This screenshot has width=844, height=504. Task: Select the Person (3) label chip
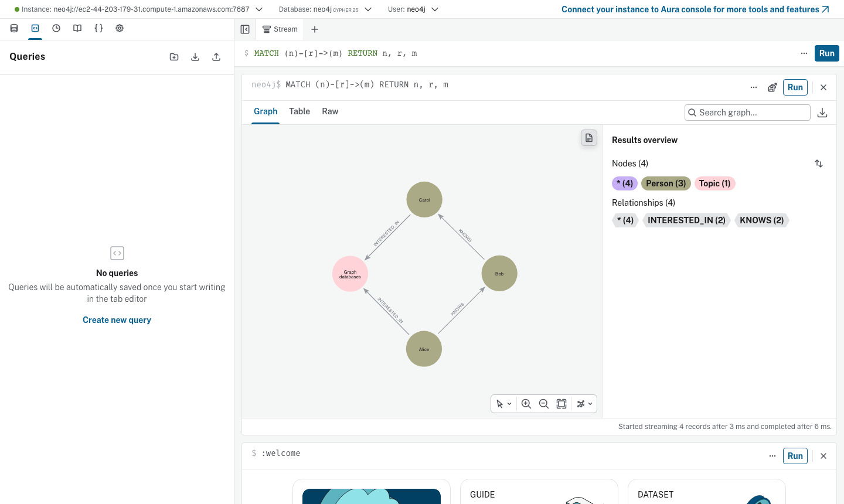pos(666,183)
